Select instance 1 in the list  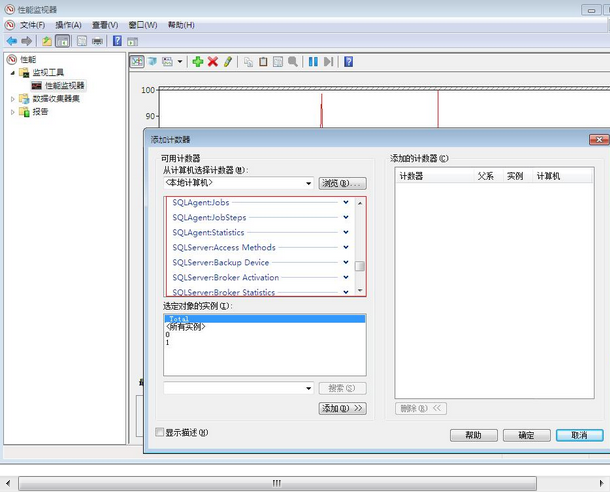265,343
